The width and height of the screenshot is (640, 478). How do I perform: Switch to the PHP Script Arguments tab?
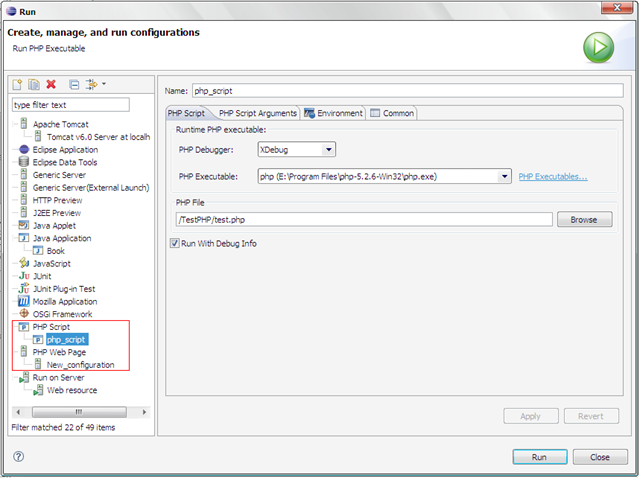pos(258,113)
